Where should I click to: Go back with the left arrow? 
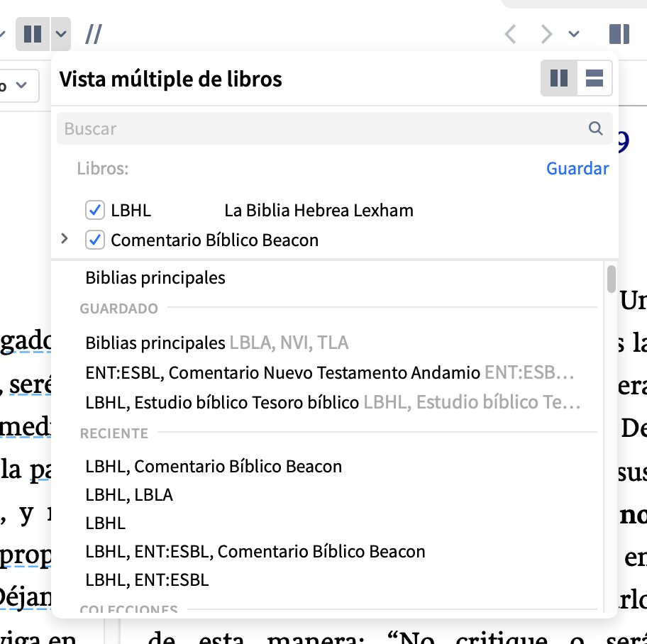pyautogui.click(x=510, y=34)
